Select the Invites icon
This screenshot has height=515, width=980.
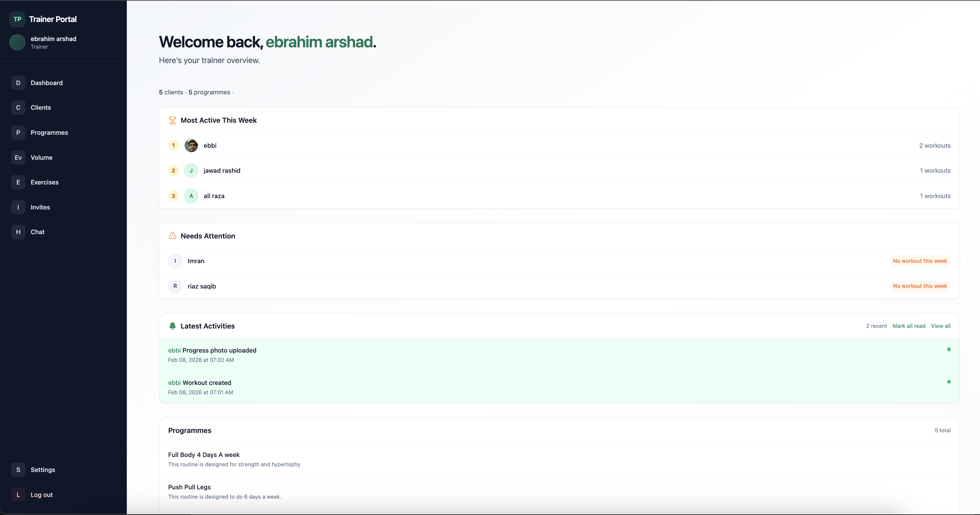(18, 207)
